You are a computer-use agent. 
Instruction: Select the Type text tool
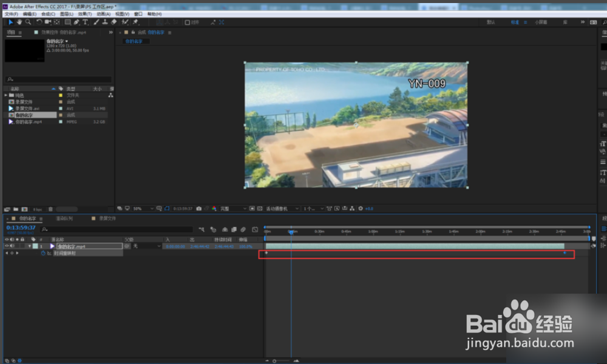(85, 22)
